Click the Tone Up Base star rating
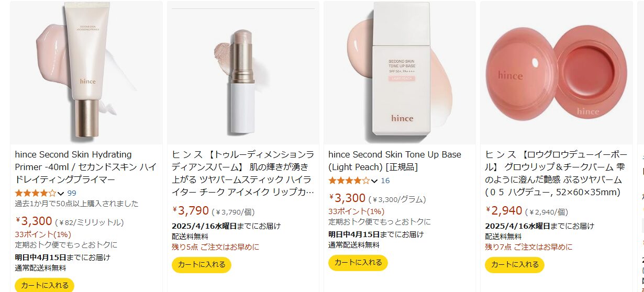This screenshot has width=644, height=292. [x=349, y=181]
